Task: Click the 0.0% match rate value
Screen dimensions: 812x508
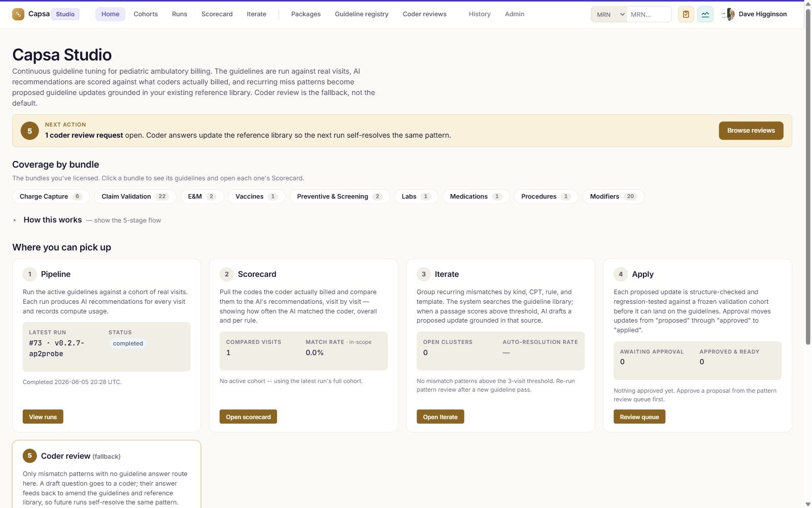Action: [315, 353]
